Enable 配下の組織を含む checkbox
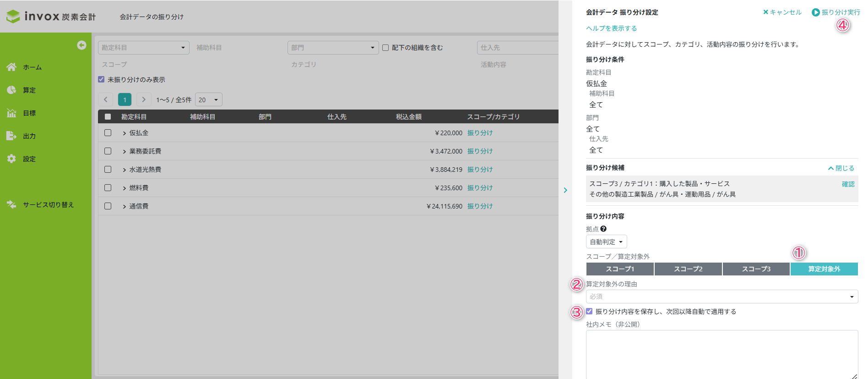Screen dimensions: 868x379 [385, 48]
